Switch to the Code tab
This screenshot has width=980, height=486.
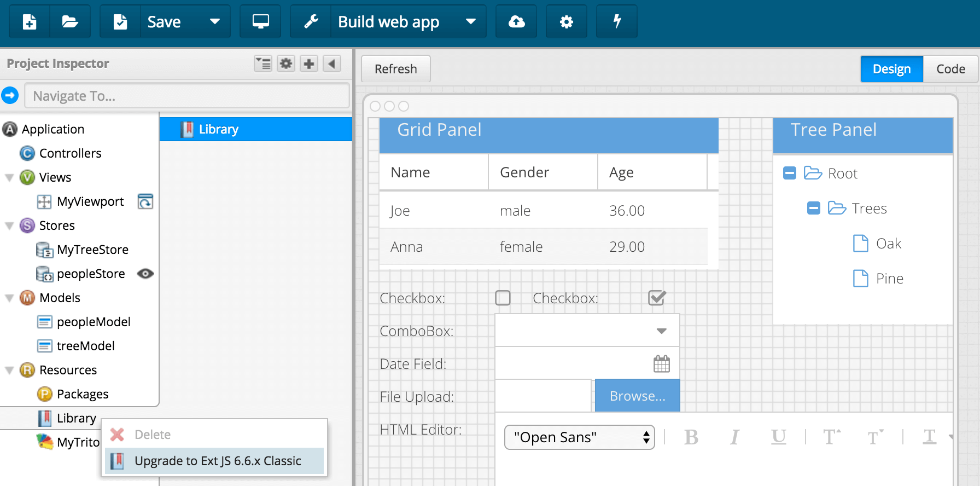pyautogui.click(x=950, y=69)
